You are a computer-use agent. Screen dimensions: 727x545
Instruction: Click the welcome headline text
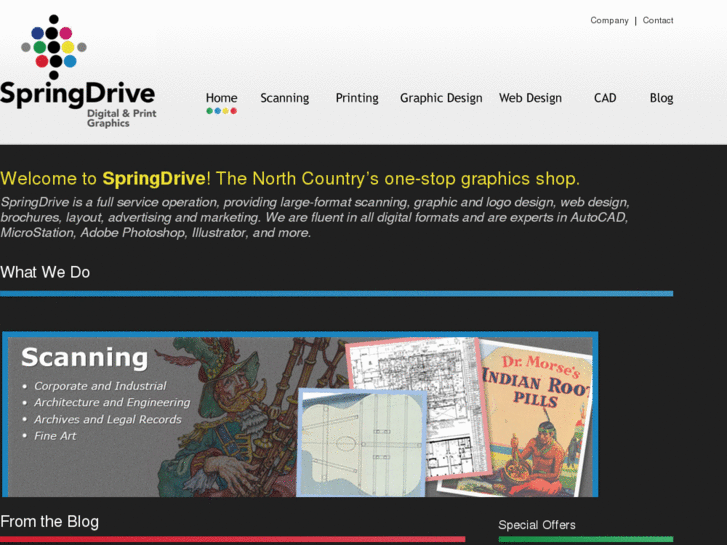290,179
